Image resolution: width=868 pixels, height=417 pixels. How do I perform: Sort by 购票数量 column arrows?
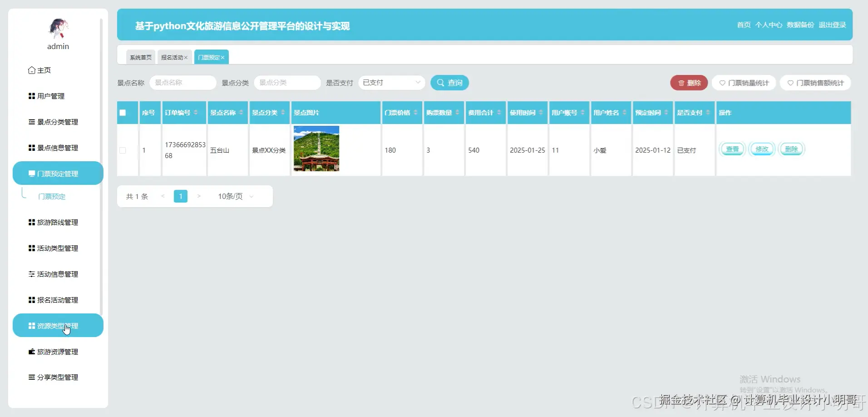pos(457,113)
